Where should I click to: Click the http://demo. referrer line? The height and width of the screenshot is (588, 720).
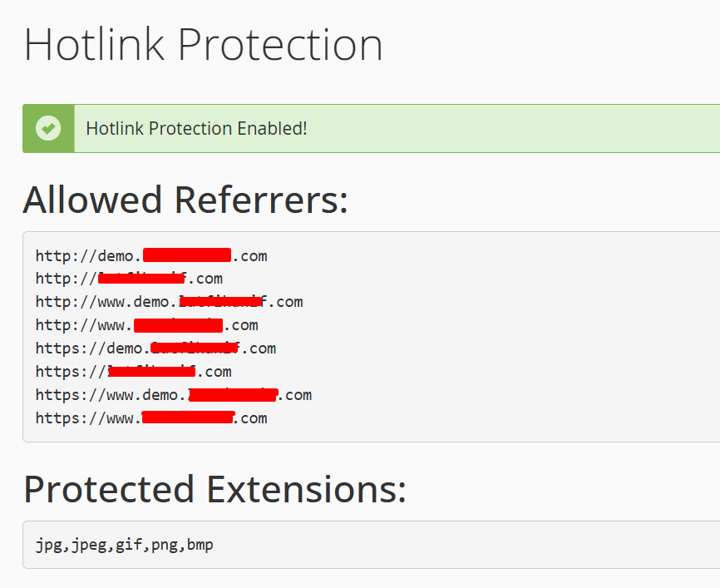(x=151, y=255)
